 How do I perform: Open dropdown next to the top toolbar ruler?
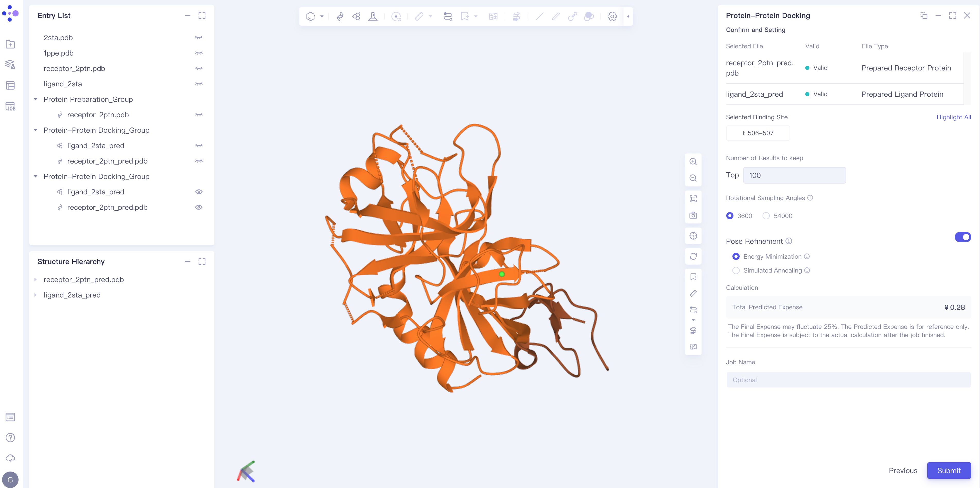point(430,16)
